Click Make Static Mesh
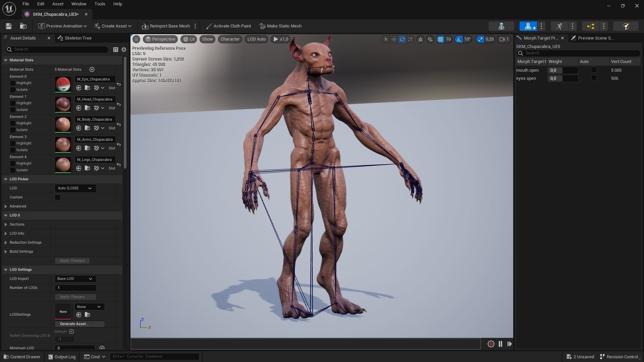The image size is (644, 362). point(280,26)
